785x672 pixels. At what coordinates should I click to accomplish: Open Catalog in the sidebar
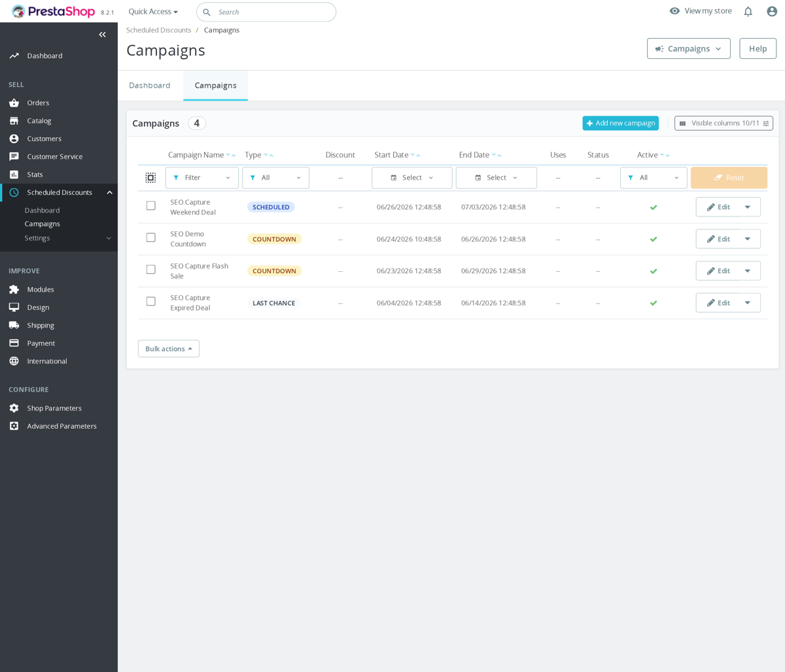tap(39, 121)
